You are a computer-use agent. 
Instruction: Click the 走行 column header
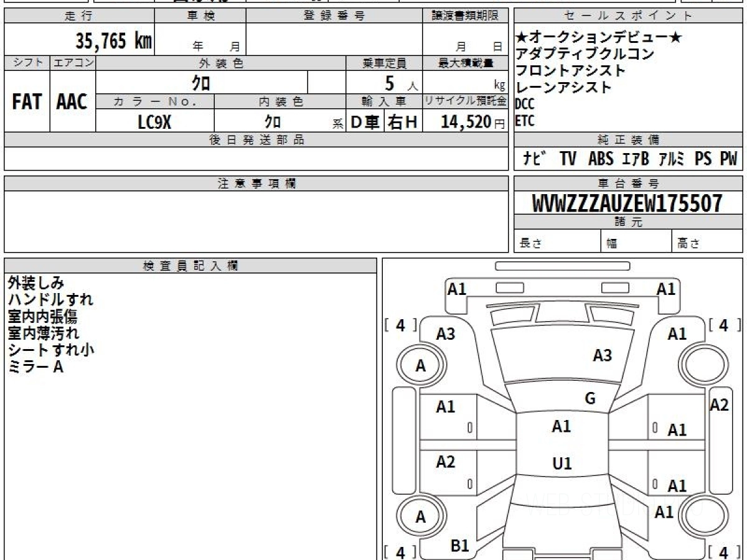point(79,16)
